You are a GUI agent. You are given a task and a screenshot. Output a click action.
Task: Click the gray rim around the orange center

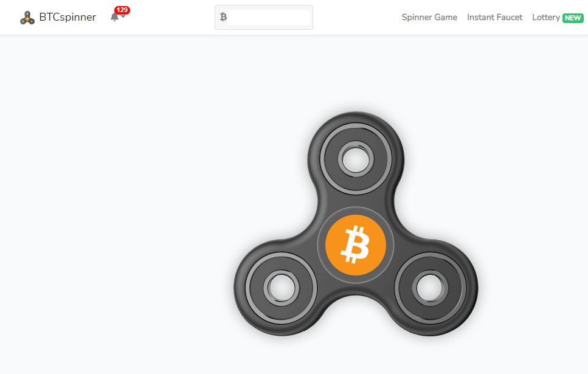coord(356,210)
